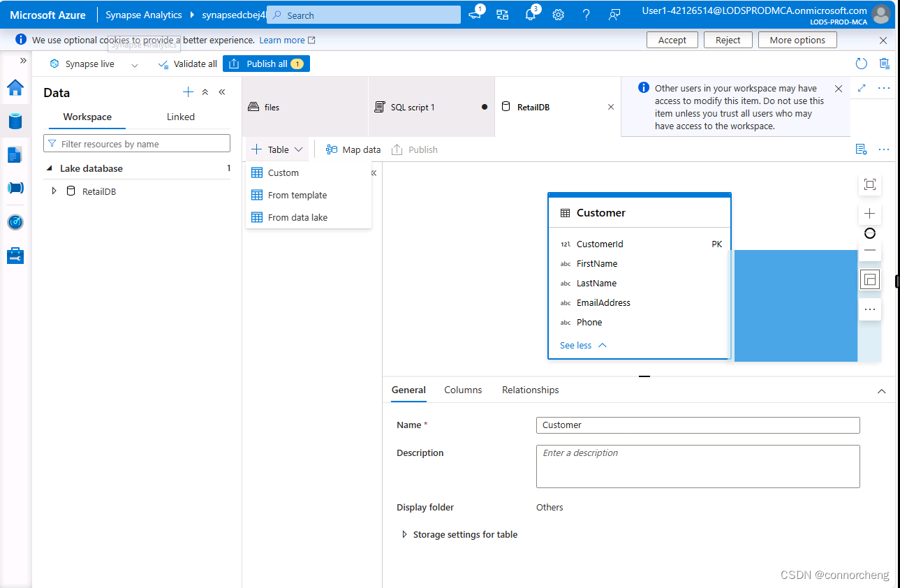Add new resource with plus icon

[188, 92]
